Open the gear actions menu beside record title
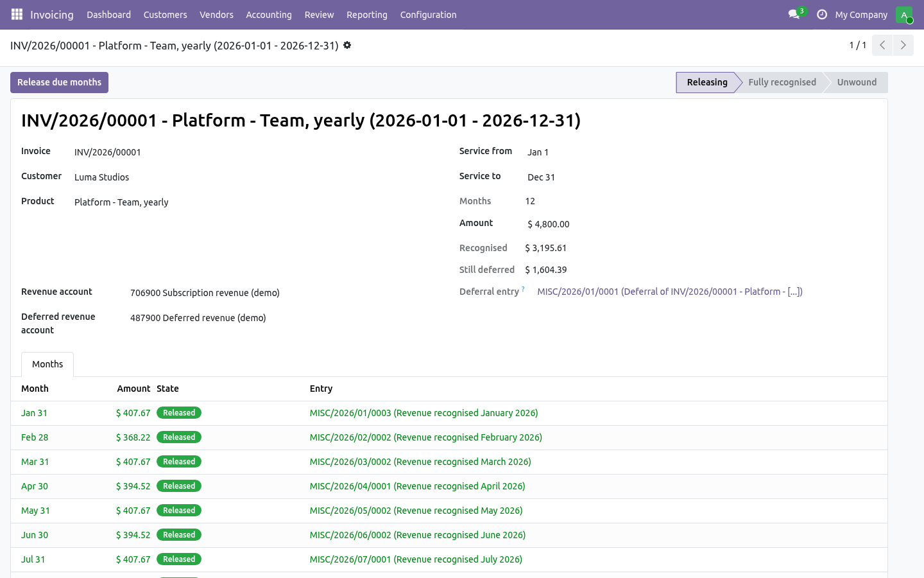This screenshot has width=924, height=578. pyautogui.click(x=347, y=45)
